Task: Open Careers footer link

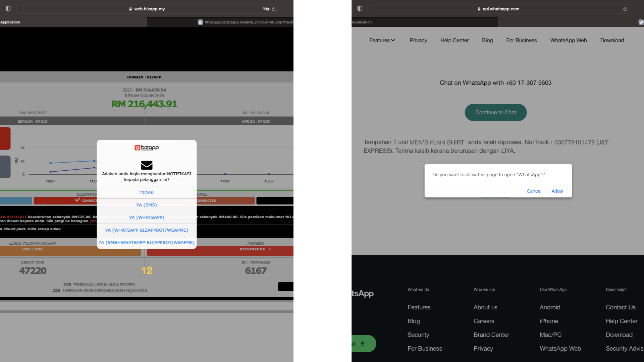Action: [x=484, y=321]
